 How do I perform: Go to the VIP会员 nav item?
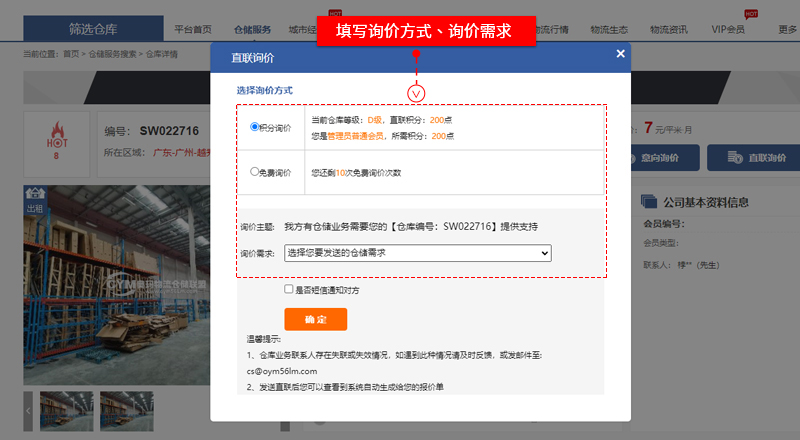point(727,29)
